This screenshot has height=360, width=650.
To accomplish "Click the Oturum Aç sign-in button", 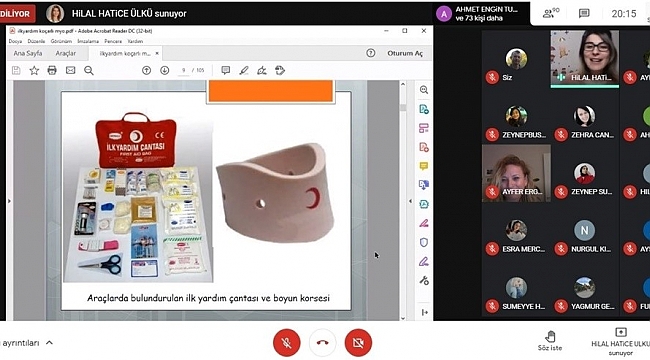I will point(405,53).
